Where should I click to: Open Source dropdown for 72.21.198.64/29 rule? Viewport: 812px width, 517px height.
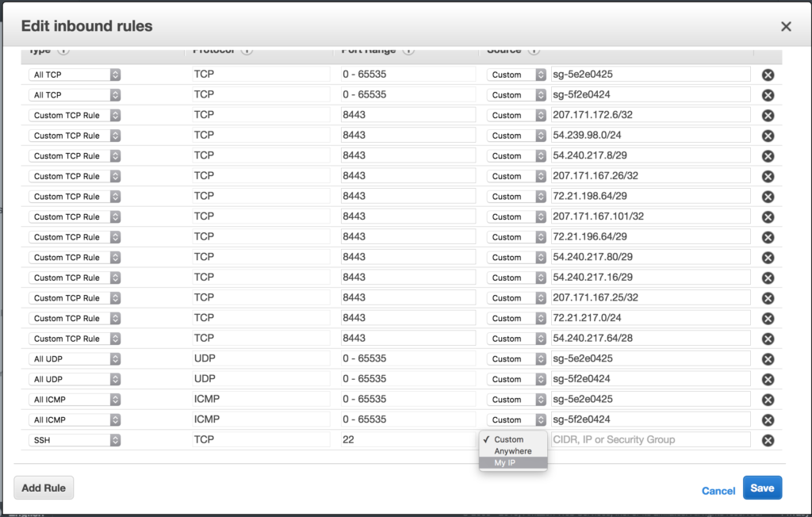tap(516, 197)
